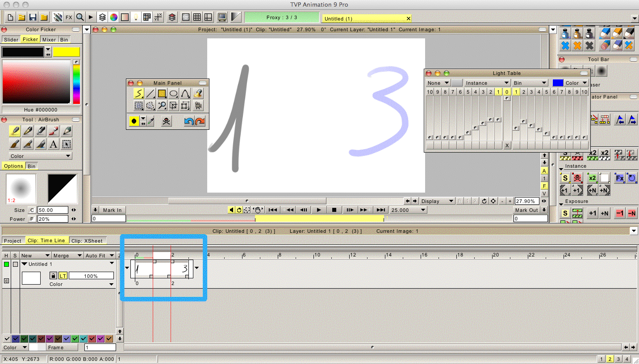Click the Mark In button
Viewport: 639px width, 364px height.
112,210
